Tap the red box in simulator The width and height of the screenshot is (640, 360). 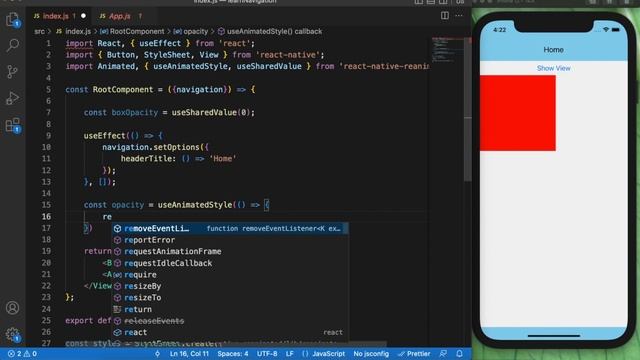pos(518,113)
